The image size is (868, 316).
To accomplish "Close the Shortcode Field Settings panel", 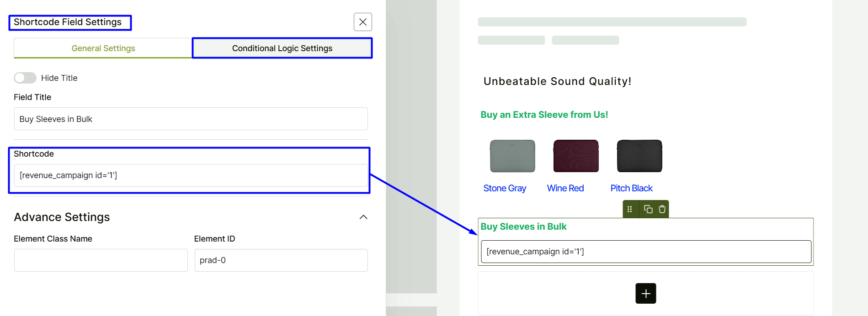I will click(x=362, y=22).
